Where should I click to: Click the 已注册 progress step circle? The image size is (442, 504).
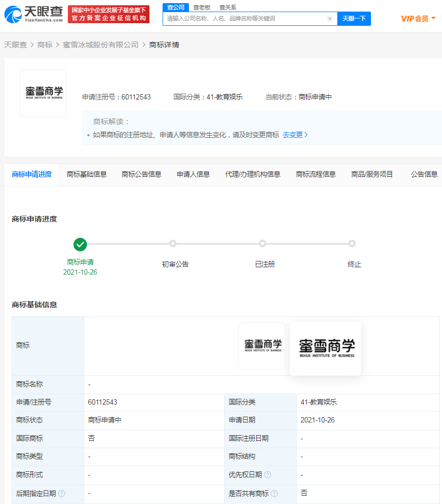(x=263, y=244)
